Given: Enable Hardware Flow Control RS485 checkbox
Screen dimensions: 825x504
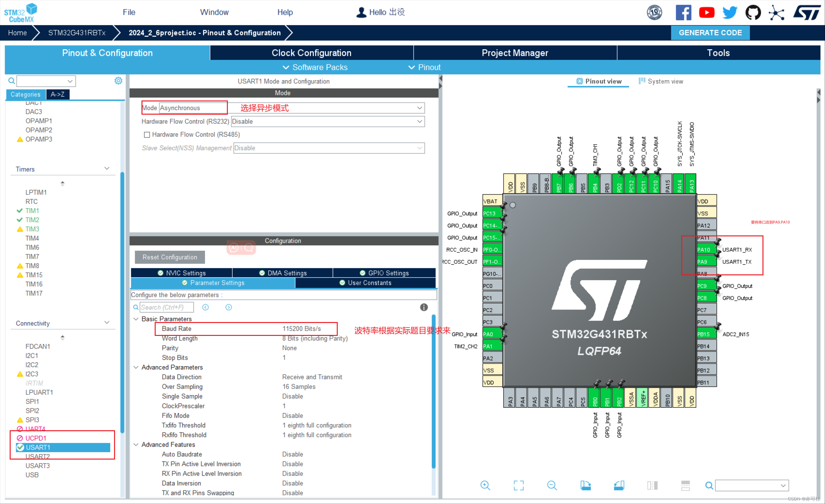Looking at the screenshot, I should tap(147, 135).
